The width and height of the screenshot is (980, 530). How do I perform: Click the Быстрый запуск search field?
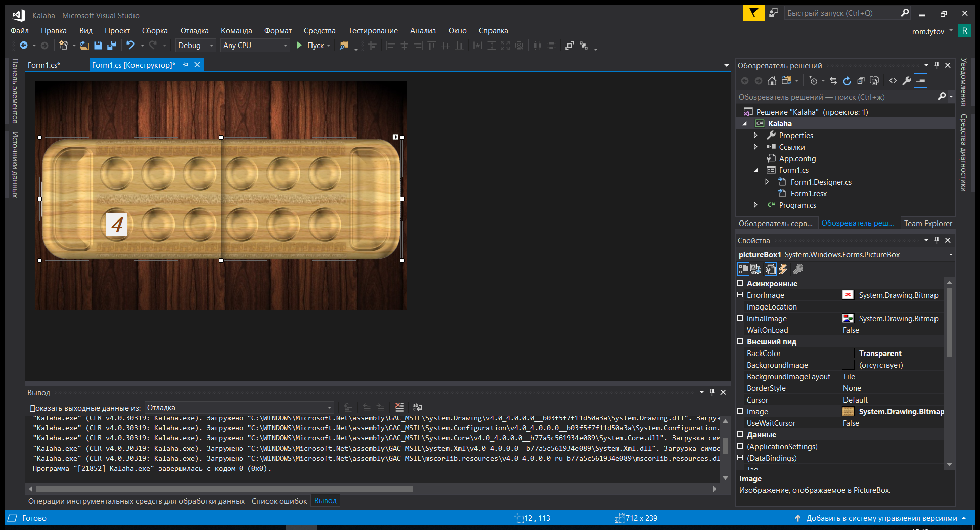840,13
